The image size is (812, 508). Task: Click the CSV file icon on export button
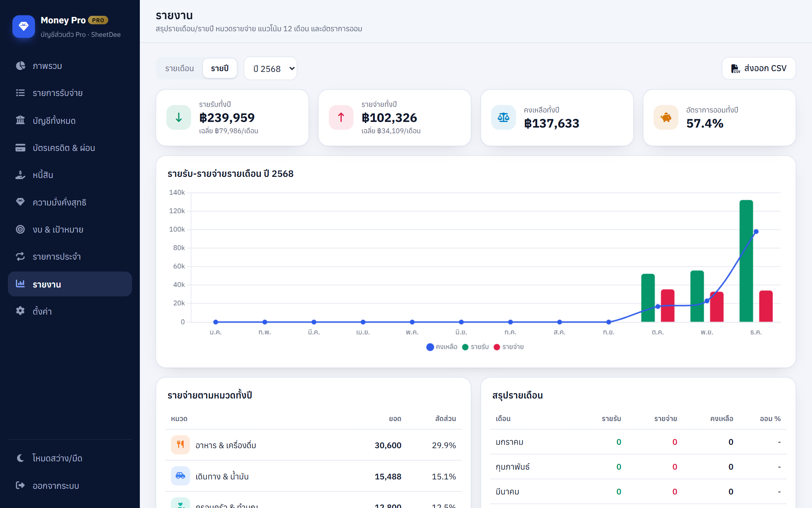735,68
